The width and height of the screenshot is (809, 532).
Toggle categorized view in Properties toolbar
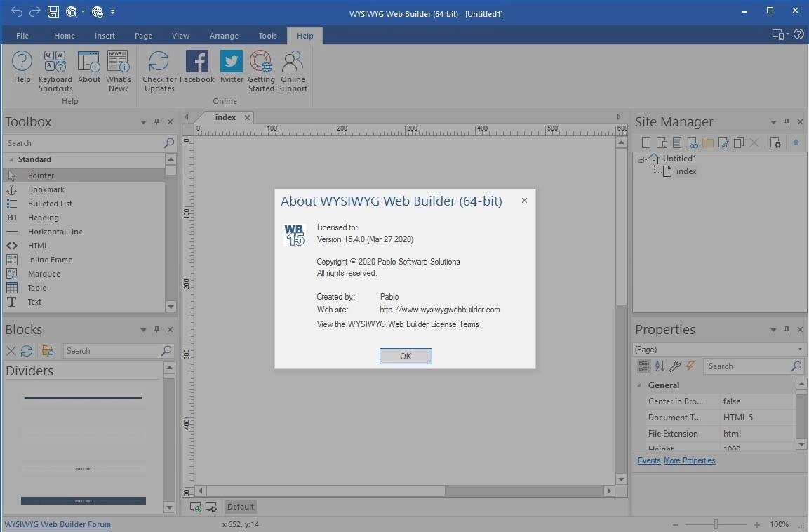coord(644,366)
